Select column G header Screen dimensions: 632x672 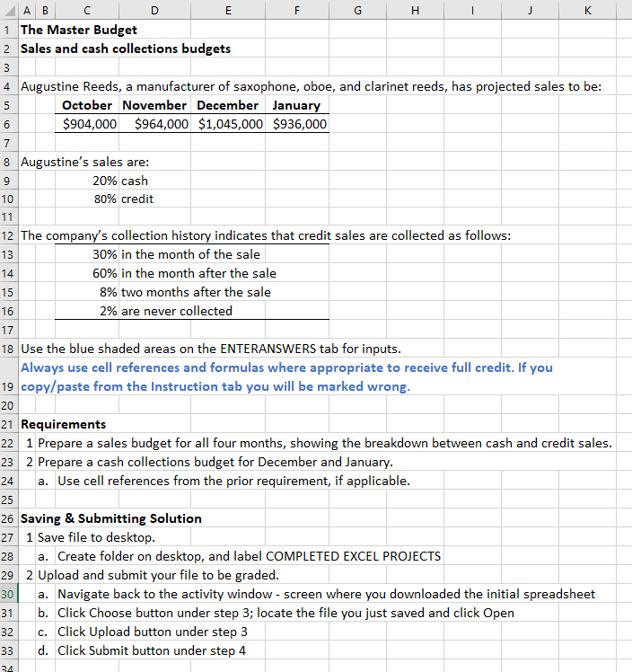[357, 10]
